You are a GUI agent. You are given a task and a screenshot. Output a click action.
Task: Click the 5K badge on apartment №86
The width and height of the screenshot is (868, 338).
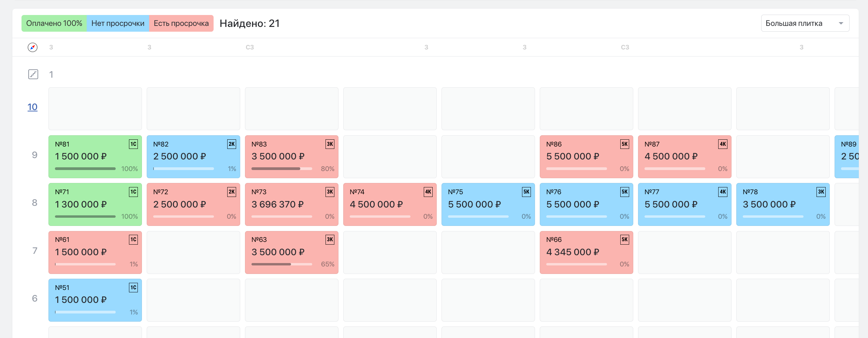click(625, 144)
